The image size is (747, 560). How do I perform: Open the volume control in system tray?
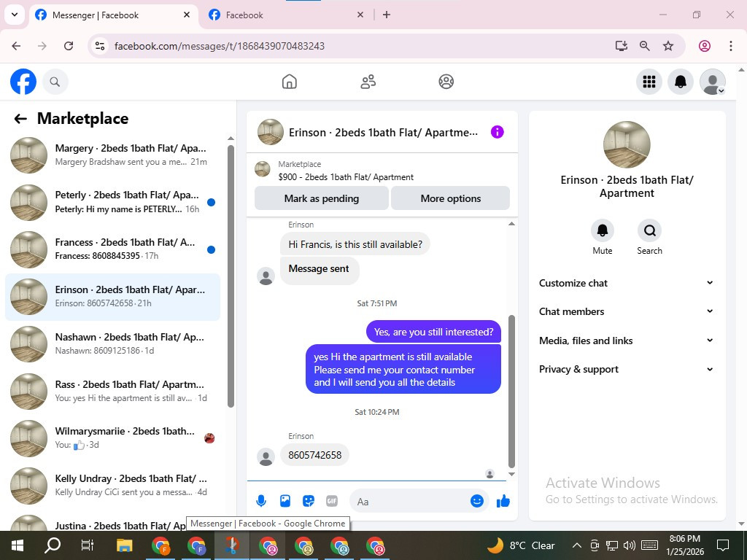pos(630,545)
